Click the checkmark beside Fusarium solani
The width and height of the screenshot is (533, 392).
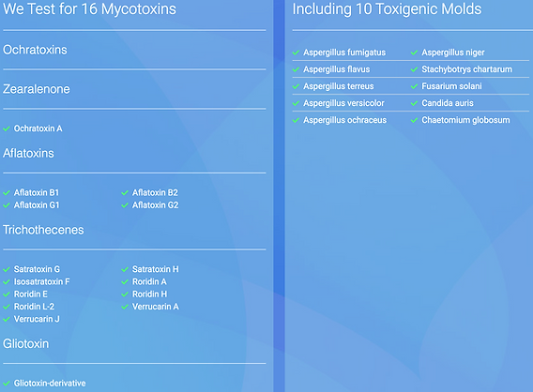click(414, 86)
